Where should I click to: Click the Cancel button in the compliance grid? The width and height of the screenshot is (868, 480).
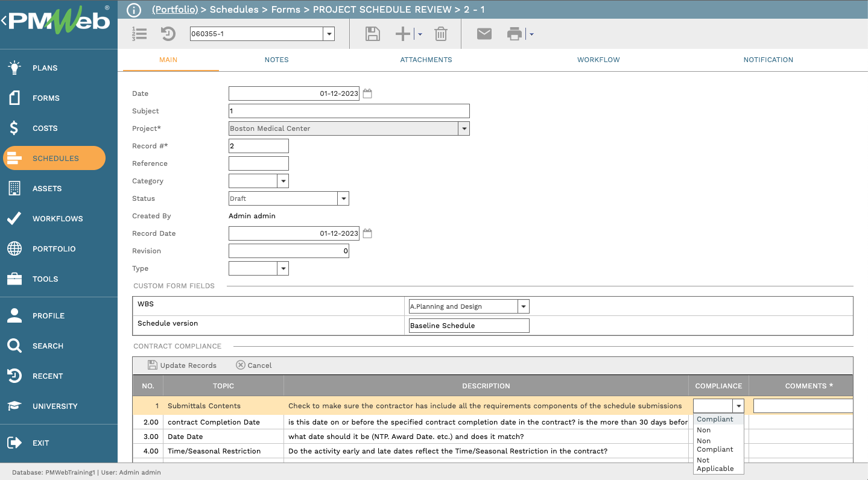point(254,365)
